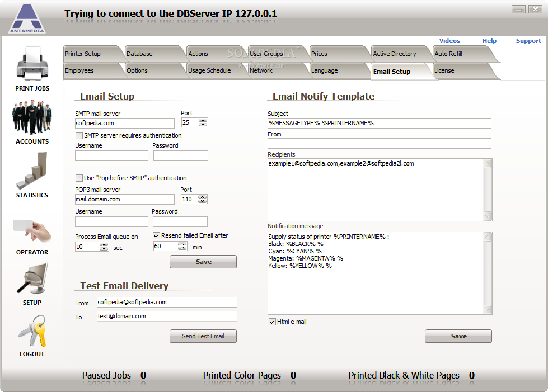Click the template Subject field
The image size is (548, 392).
(379, 123)
